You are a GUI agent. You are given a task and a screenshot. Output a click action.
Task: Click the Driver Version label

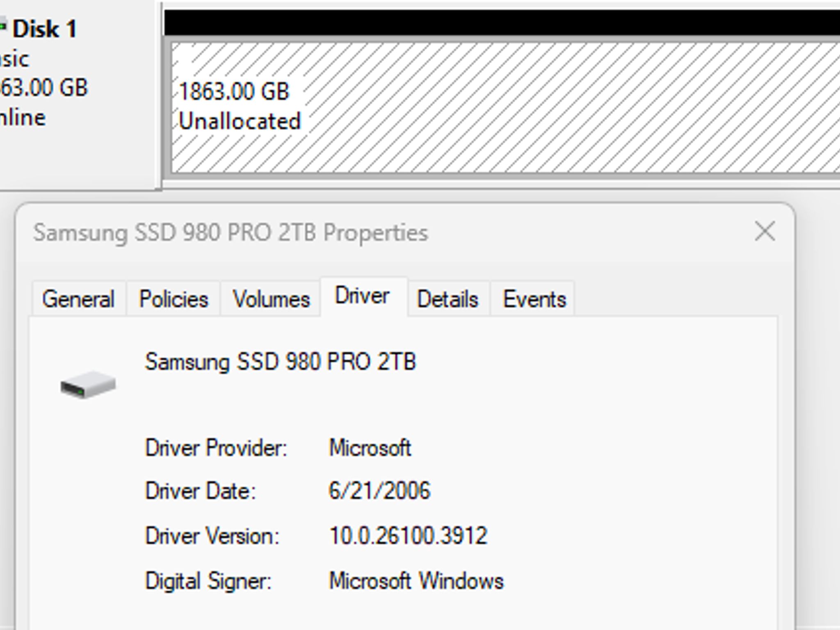click(212, 536)
